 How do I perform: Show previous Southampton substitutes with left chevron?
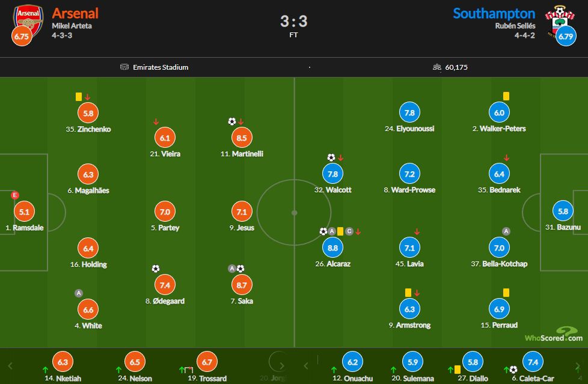(306, 365)
